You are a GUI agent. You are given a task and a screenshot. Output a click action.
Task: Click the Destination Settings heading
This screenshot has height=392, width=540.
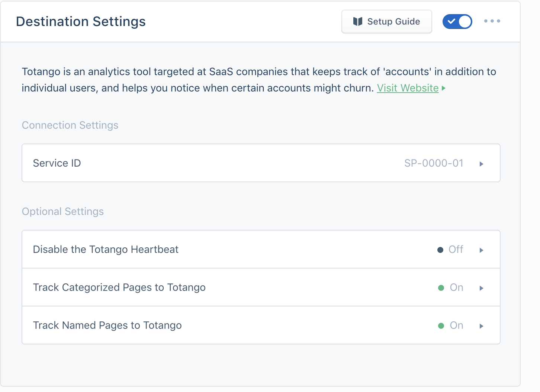81,22
